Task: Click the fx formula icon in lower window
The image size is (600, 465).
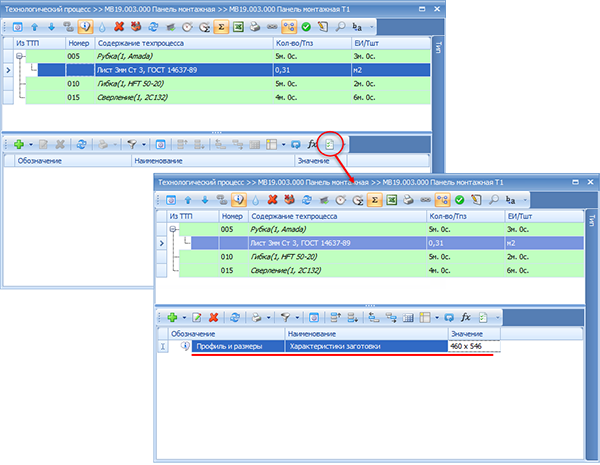Action: point(466,316)
